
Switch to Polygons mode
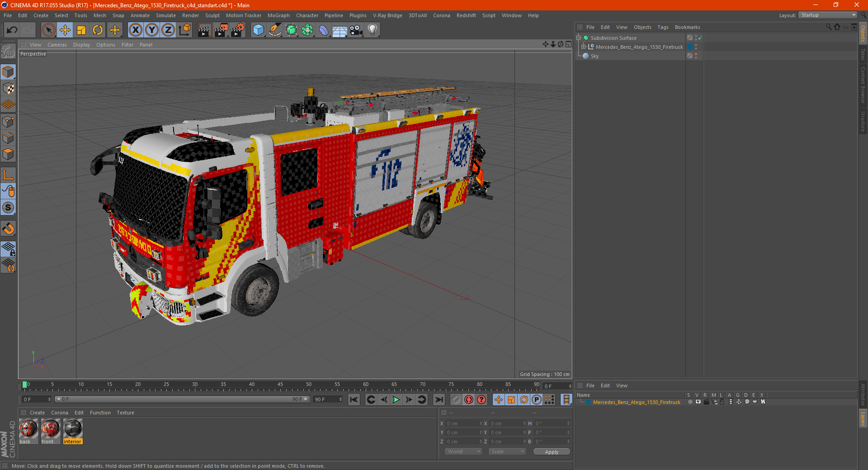(8, 154)
